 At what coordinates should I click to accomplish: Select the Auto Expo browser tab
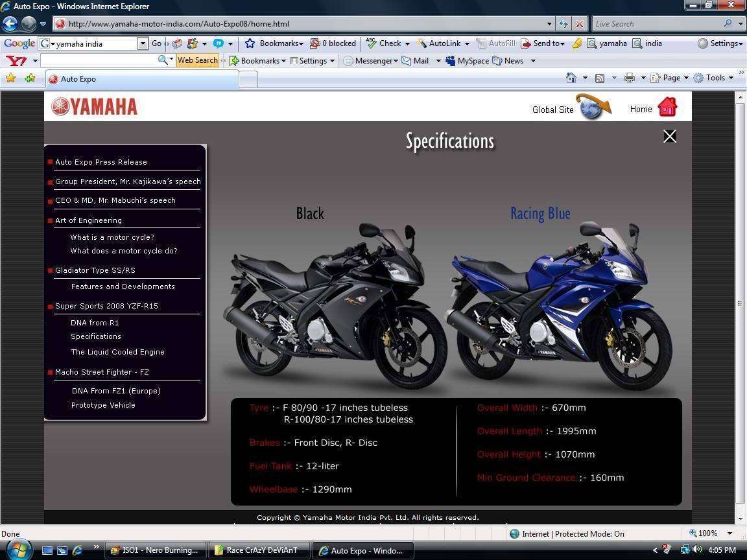142,79
